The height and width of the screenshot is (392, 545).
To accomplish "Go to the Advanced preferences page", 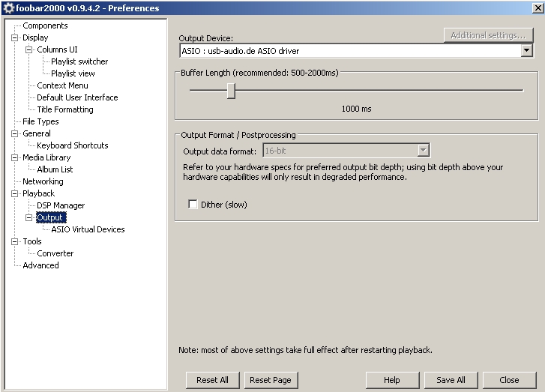I will (x=40, y=265).
